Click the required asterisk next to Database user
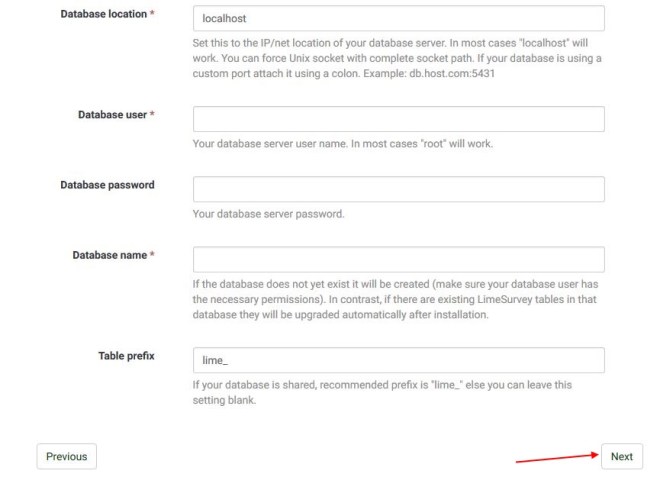Screen dimensions: 660x477 [x=152, y=114]
